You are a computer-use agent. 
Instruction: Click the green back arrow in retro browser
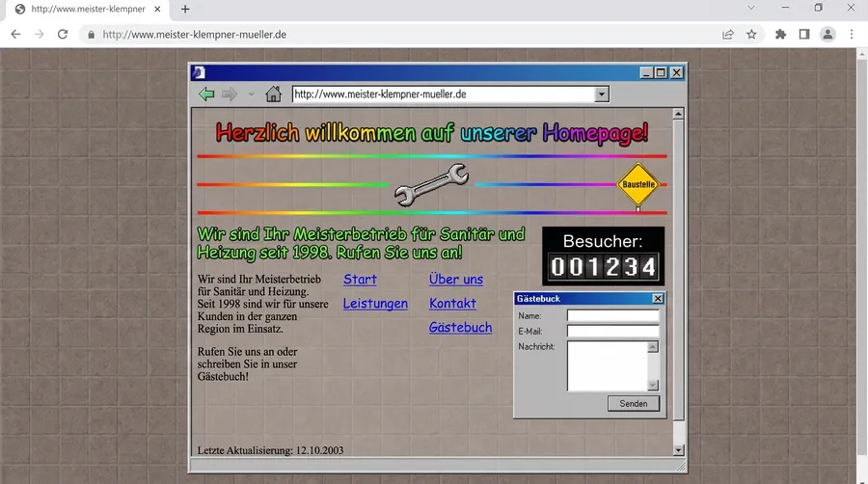tap(206, 94)
